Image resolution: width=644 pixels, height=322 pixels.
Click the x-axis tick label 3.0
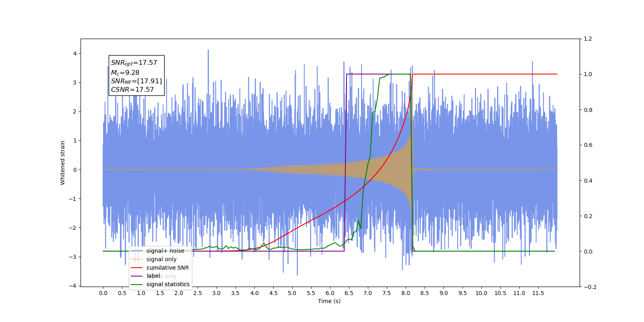click(217, 293)
